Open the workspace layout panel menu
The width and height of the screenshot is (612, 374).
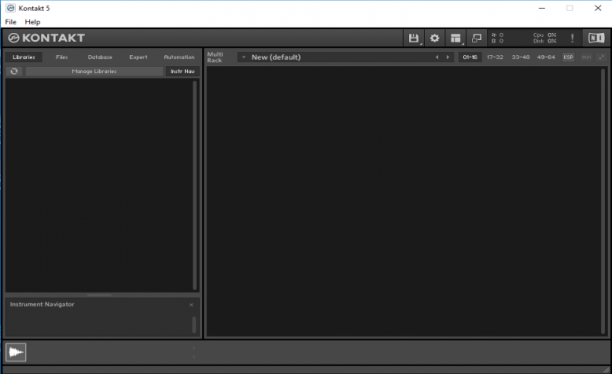[x=455, y=38]
